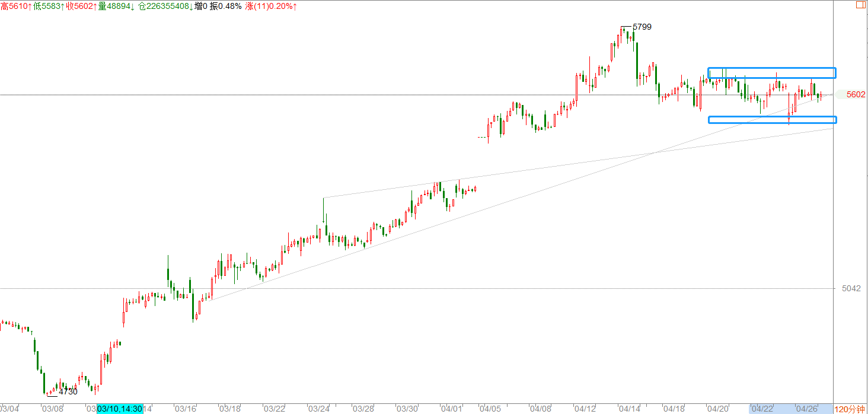Click the 量48894 volume value
This screenshot has height=414, width=868.
pos(116,5)
